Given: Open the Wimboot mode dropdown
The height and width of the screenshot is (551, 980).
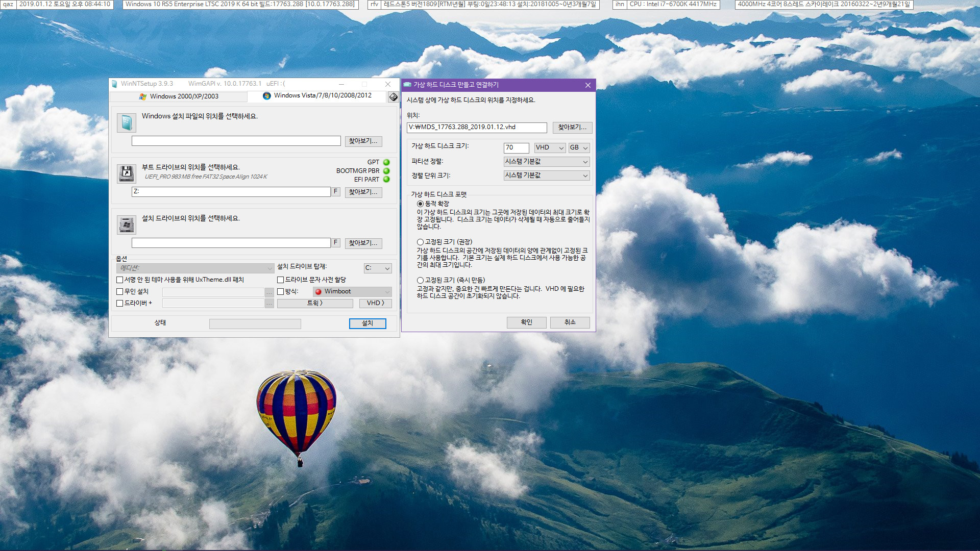Looking at the screenshot, I should click(x=352, y=292).
